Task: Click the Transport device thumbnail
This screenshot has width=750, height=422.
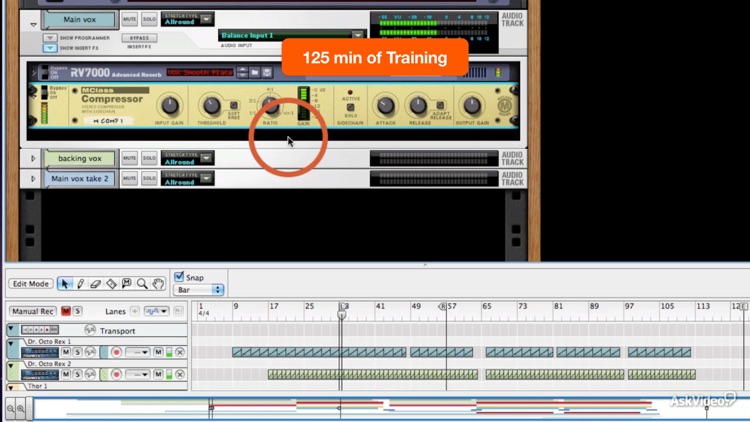Action: (x=40, y=330)
